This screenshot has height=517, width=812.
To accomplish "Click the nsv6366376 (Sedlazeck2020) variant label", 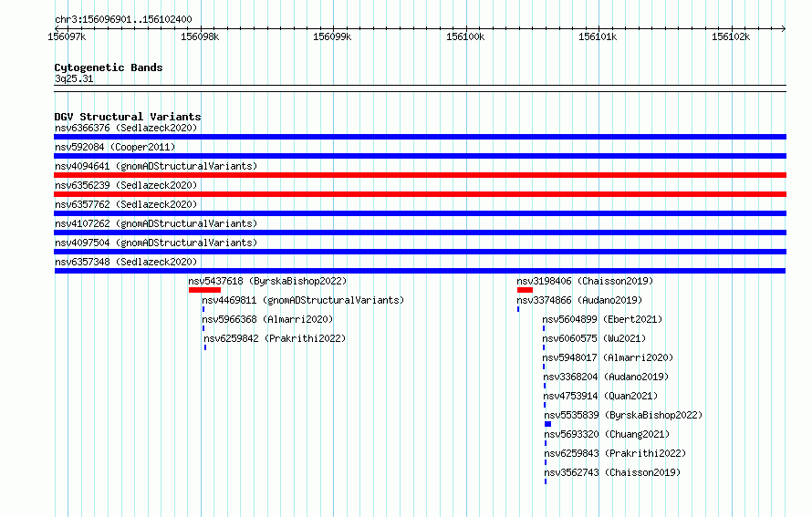I will (126, 128).
